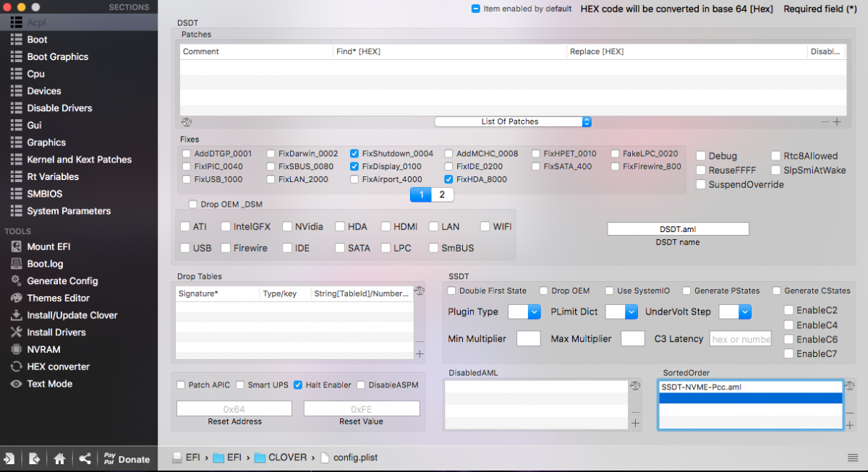The height and width of the screenshot is (472, 868).
Task: Click the Install/Update Clover icon
Action: tap(15, 315)
